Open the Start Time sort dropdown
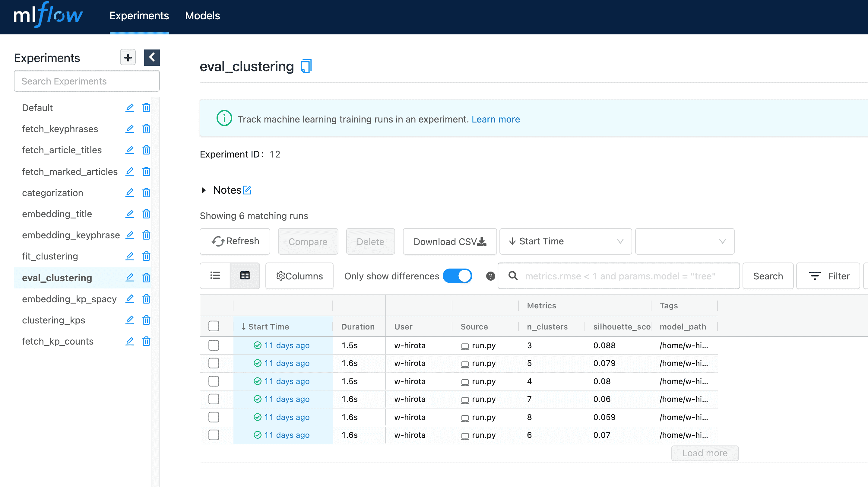868x487 pixels. tap(565, 241)
